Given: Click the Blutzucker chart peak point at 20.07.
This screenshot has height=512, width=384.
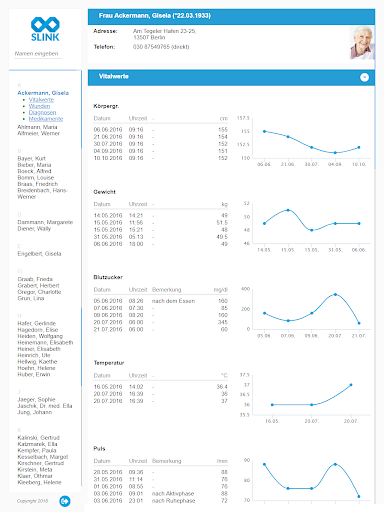Looking at the screenshot, I should tap(335, 294).
